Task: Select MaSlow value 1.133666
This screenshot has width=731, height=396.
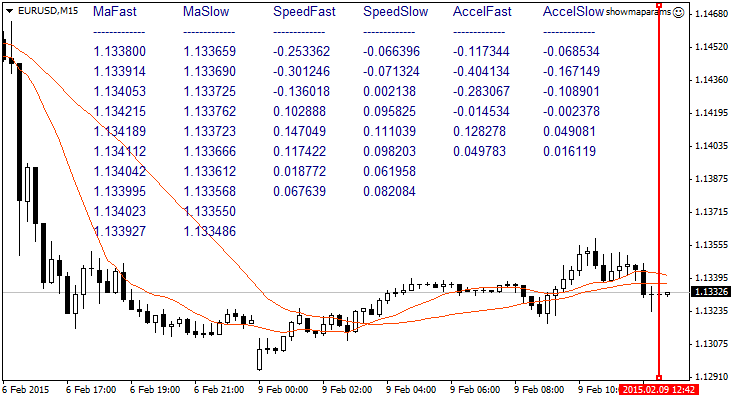Action: click(x=210, y=152)
